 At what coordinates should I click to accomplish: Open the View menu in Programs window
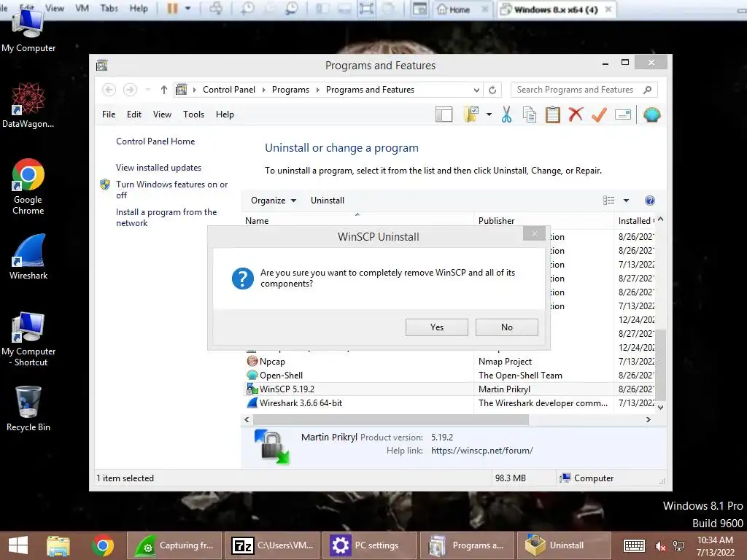162,114
